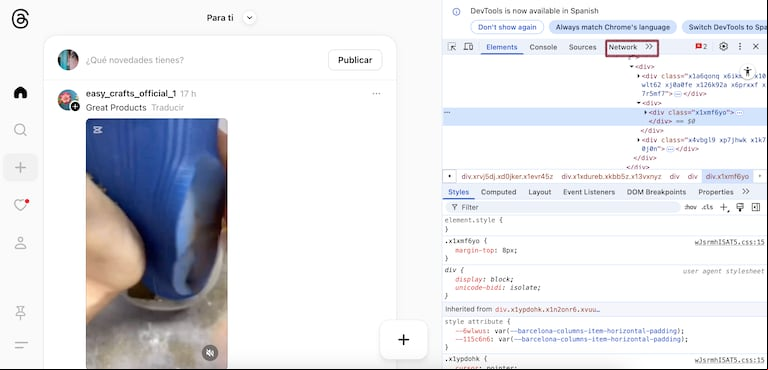The width and height of the screenshot is (768, 370).
Task: Switch to the Network tab
Action: pyautogui.click(x=623, y=47)
